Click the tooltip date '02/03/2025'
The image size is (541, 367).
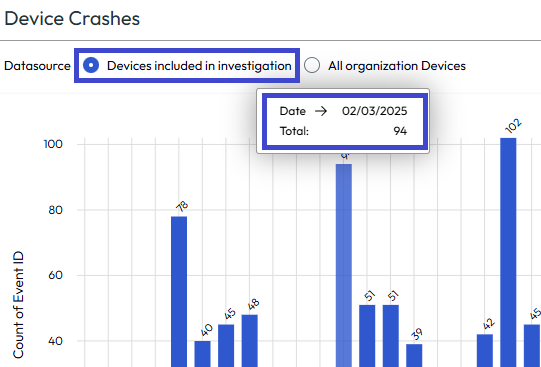point(374,111)
